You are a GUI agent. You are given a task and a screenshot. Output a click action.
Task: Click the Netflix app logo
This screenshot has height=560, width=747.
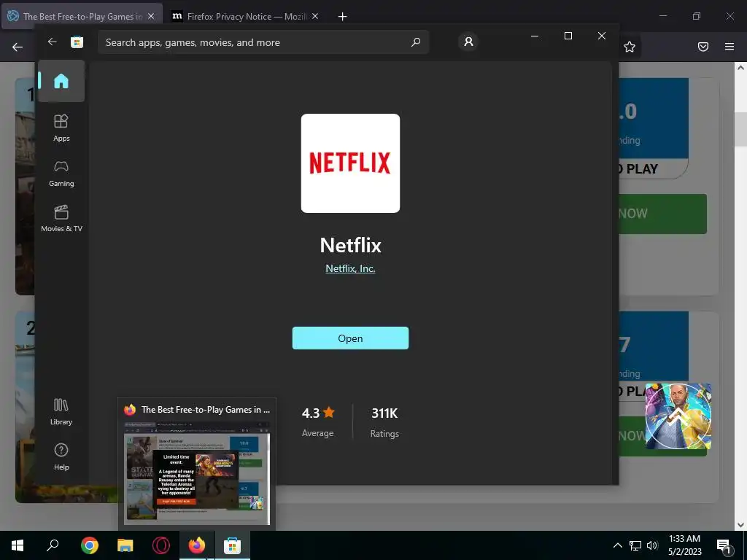pos(350,163)
